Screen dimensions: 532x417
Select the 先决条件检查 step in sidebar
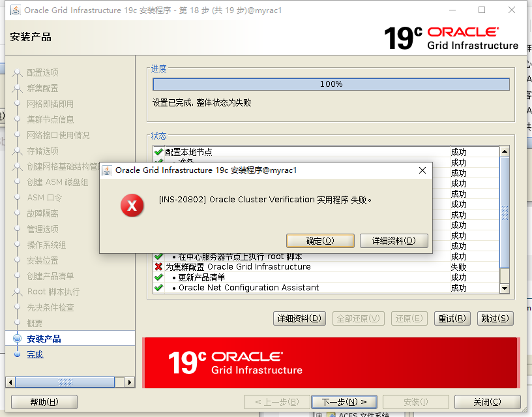pos(50,307)
